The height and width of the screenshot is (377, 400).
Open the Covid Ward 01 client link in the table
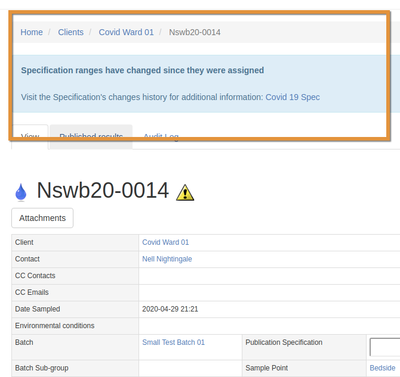[x=165, y=242]
